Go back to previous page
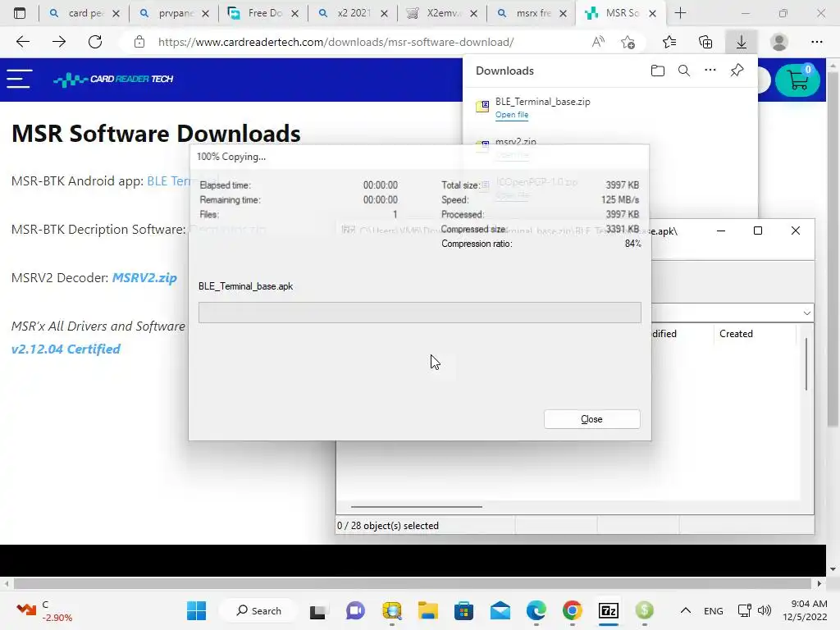This screenshot has height=630, width=840. pos(22,42)
